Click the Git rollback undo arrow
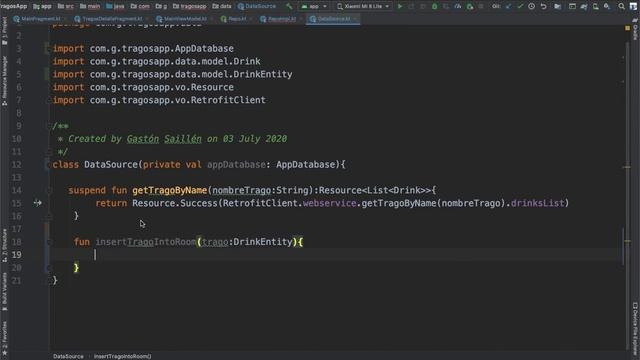Screen dimensions: 640x360 tap(543, 6)
